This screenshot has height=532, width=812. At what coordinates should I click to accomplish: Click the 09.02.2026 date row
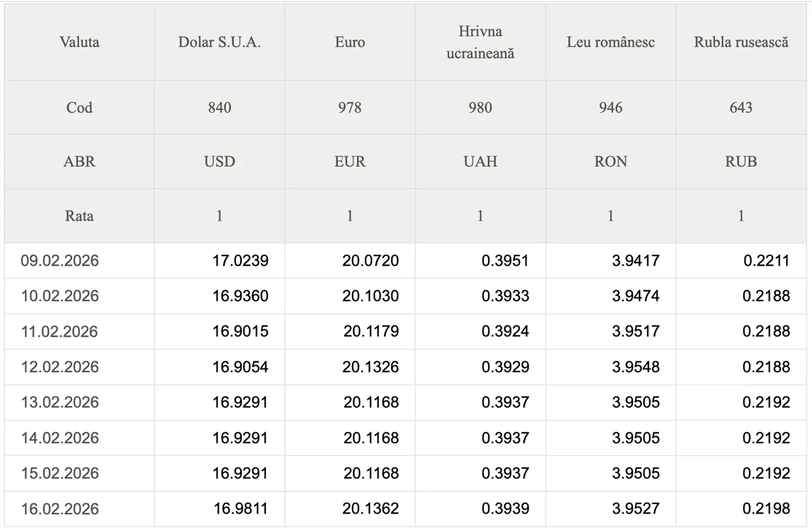(60, 261)
